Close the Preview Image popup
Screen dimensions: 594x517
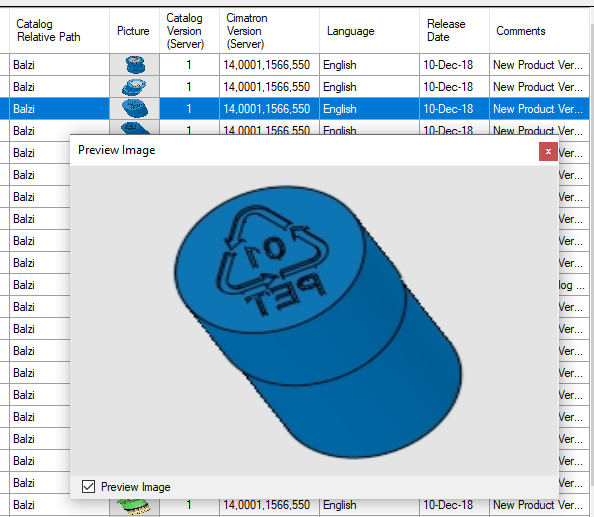point(548,152)
